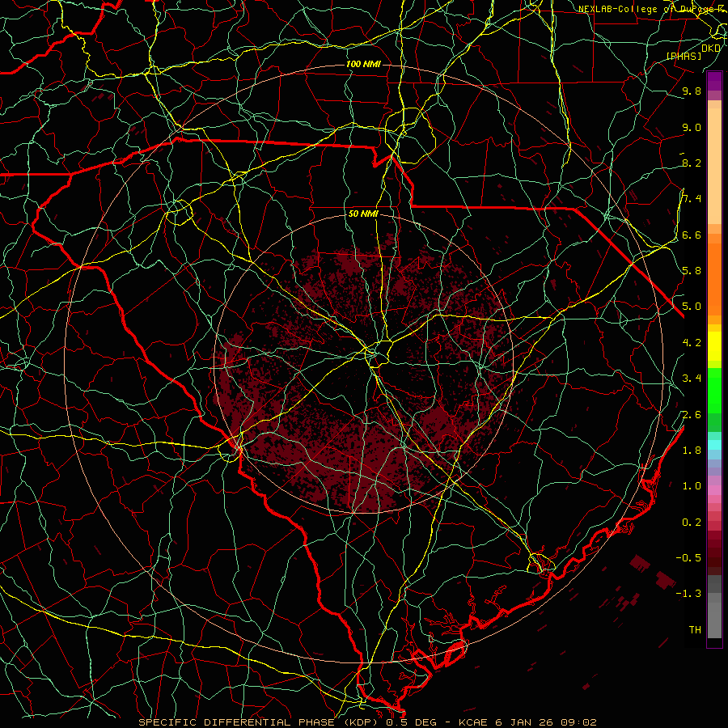Click the 100 NMI range ring label

tap(363, 64)
